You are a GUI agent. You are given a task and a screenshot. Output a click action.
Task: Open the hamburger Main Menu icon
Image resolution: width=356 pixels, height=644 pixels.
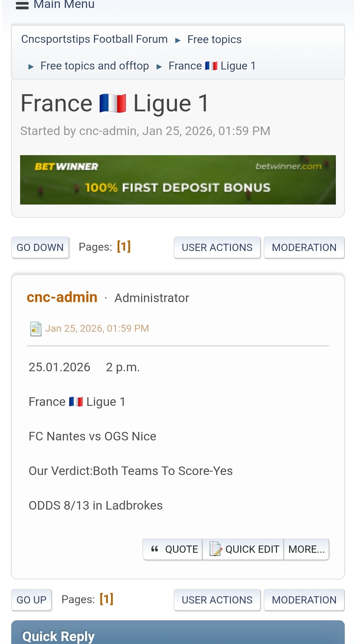click(22, 5)
